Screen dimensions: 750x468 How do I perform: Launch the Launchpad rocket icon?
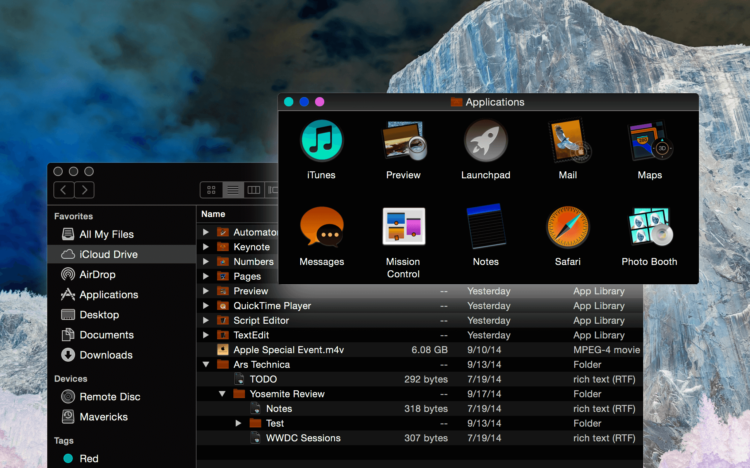pyautogui.click(x=485, y=141)
